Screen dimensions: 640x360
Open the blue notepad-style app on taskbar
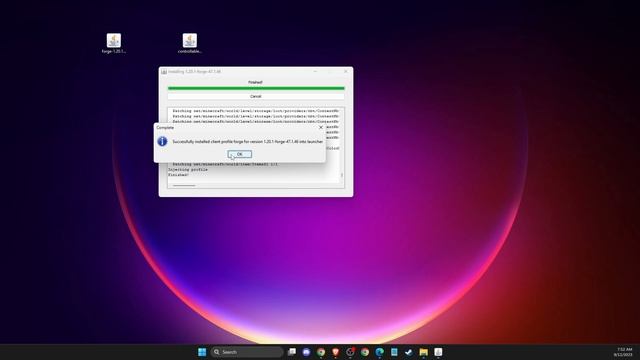394,352
